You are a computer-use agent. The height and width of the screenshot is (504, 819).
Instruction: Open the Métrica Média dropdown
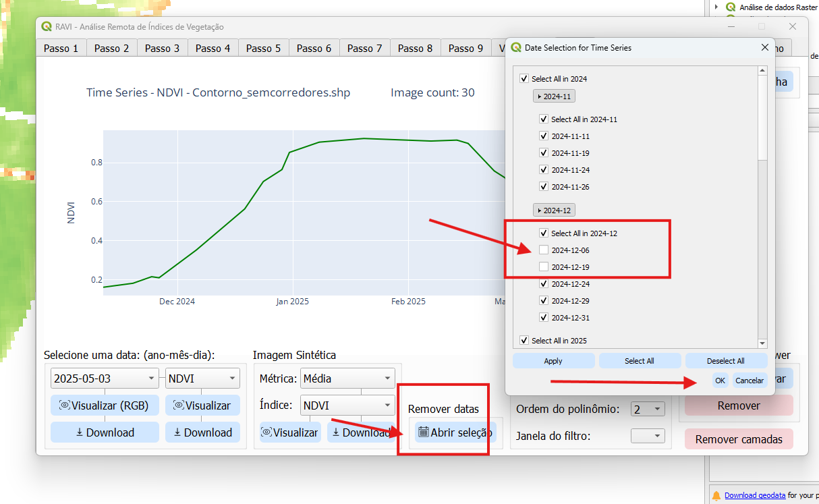[x=347, y=379]
